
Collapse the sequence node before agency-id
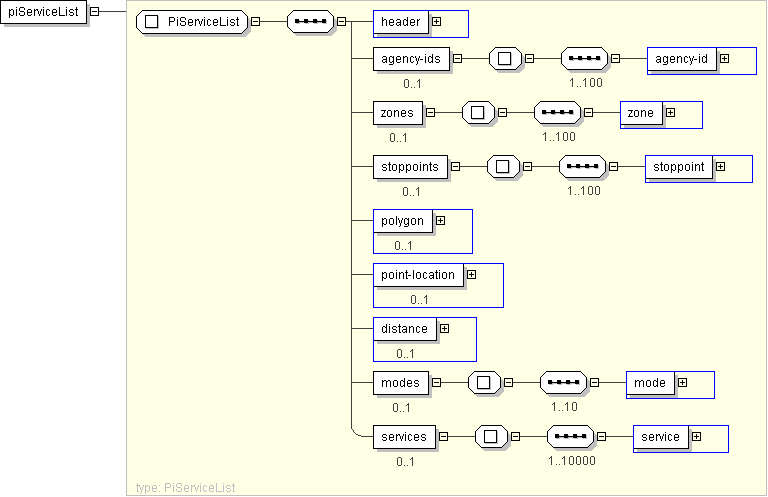tap(616, 59)
